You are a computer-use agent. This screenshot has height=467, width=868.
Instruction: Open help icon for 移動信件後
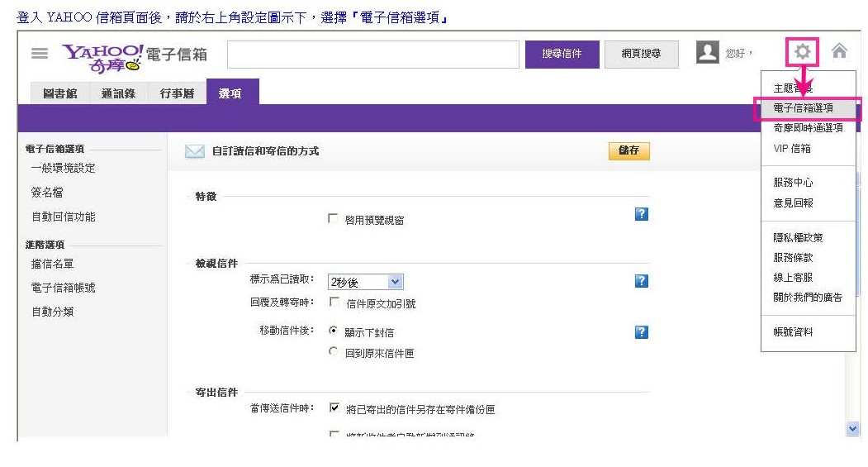pos(642,331)
